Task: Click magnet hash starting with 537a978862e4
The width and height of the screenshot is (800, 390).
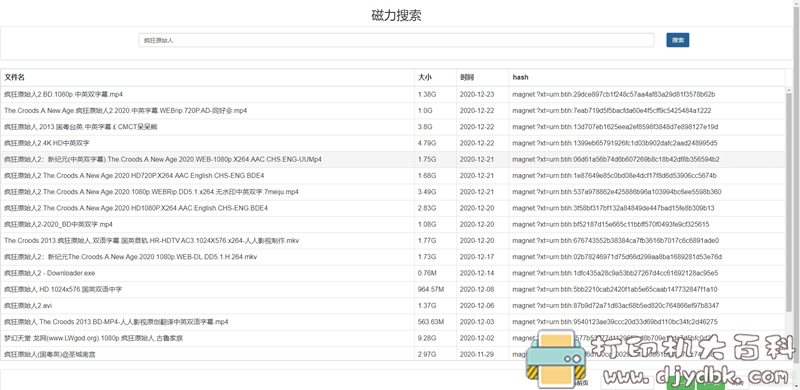Action: point(617,192)
